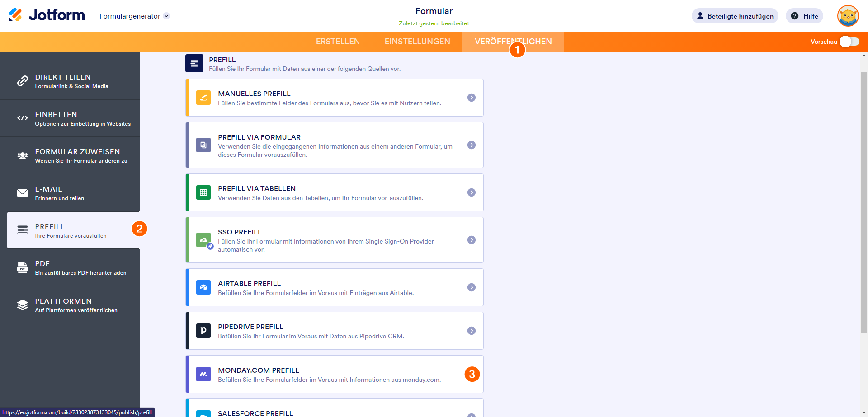Screen dimensions: 868x417
Task: Click the Manuelles Prefill yellow icon
Action: click(x=203, y=98)
